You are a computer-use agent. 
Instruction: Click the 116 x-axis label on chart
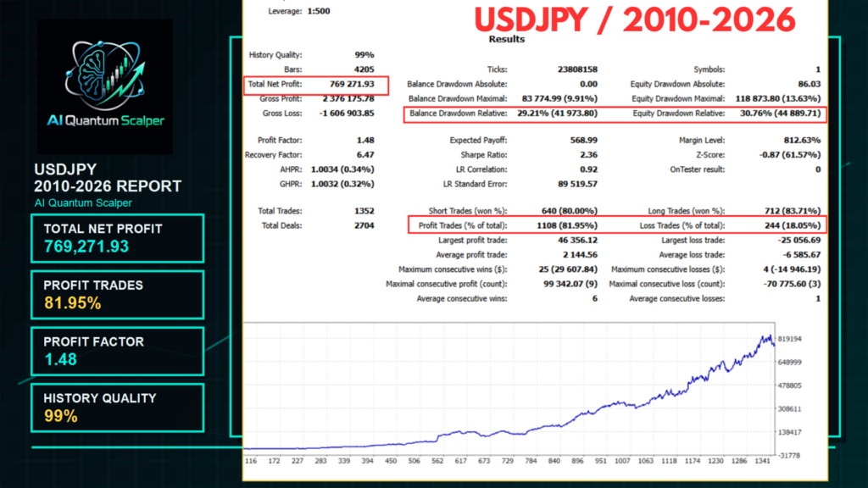click(251, 461)
